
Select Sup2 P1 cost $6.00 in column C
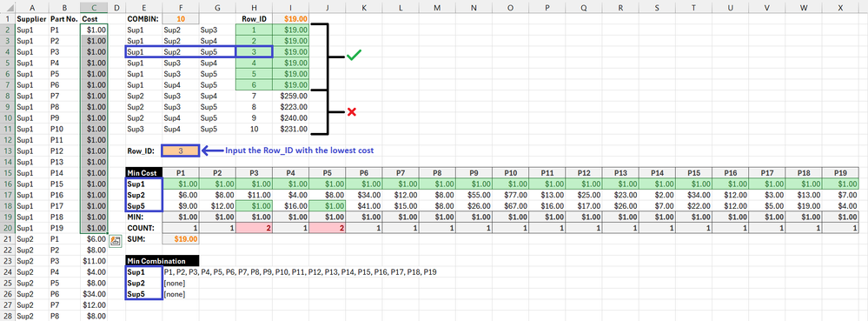tap(94, 239)
